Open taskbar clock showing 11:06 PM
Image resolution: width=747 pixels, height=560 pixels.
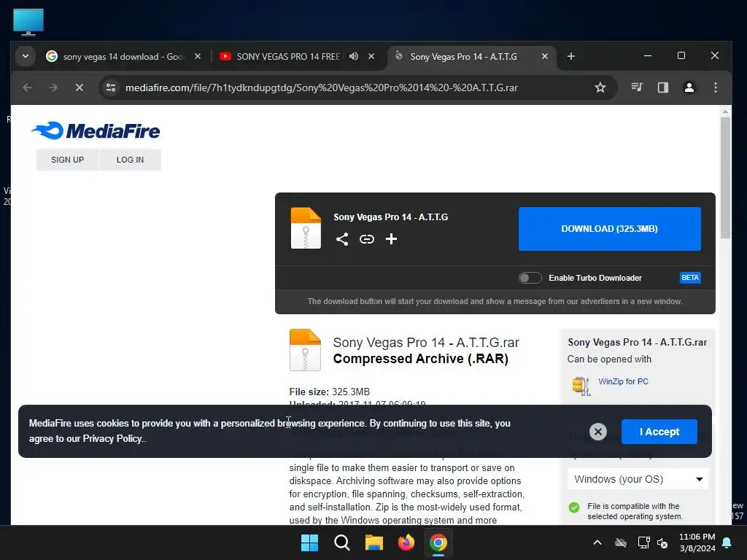(697, 542)
